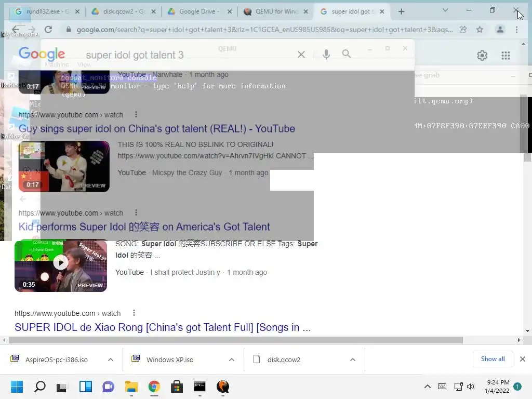Open downloaded Windows XP.iso file
Image resolution: width=532 pixels, height=399 pixels.
(x=170, y=360)
